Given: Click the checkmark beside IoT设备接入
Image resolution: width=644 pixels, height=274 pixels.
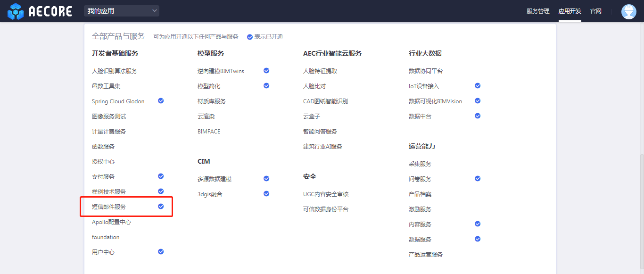Looking at the screenshot, I should tap(478, 86).
